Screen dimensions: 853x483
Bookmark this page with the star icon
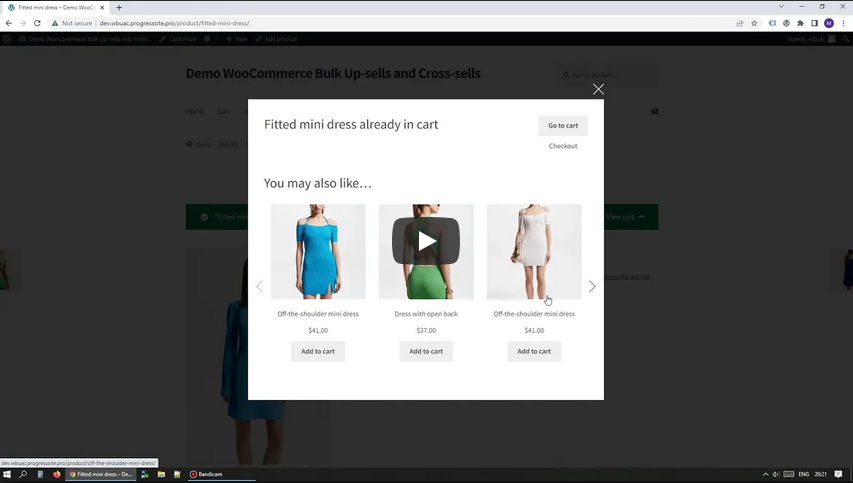tap(754, 23)
